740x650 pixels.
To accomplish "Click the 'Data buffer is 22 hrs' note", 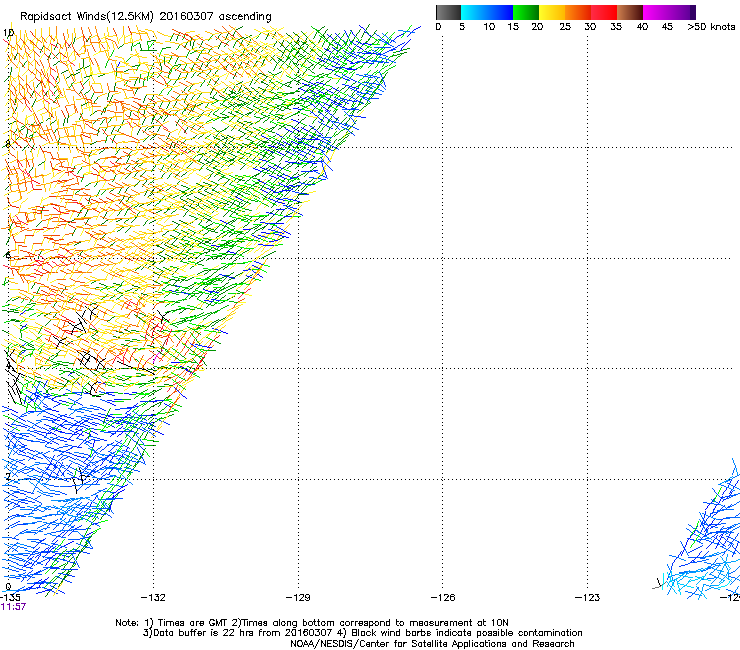I will pos(362,633).
